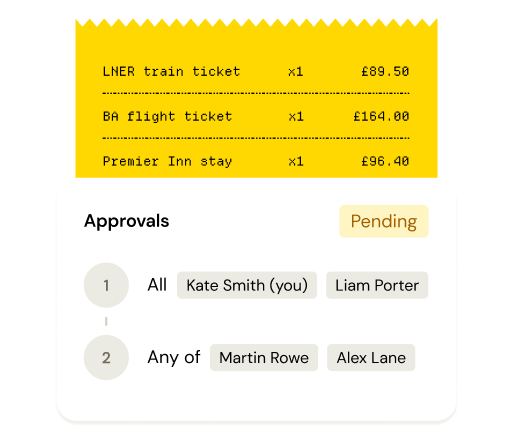
Task: Click the x1 quantity for flight ticket
Action: click(x=296, y=117)
